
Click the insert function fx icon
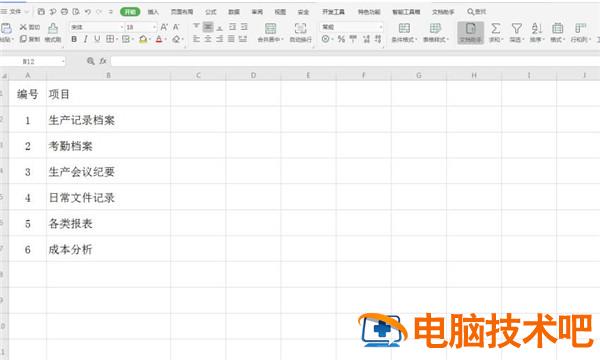(x=103, y=61)
